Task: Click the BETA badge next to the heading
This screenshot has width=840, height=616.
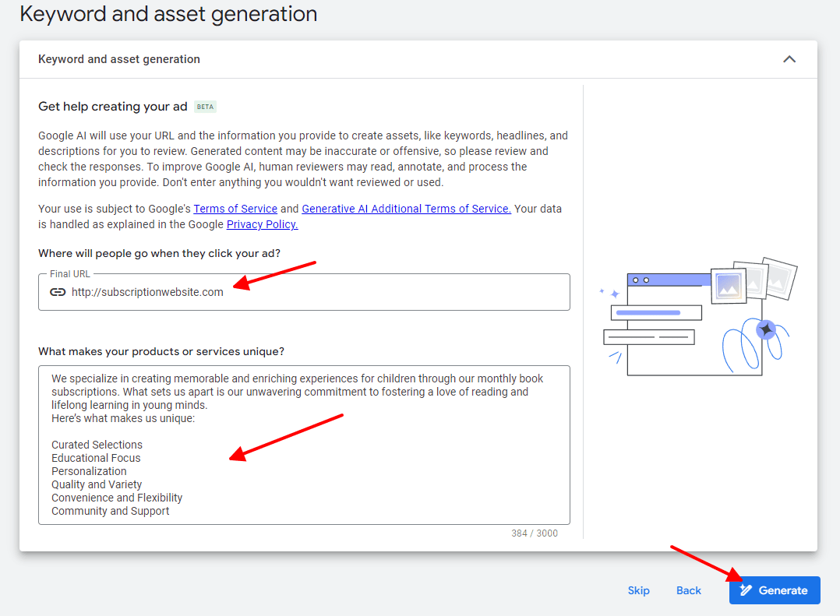Action: [204, 107]
